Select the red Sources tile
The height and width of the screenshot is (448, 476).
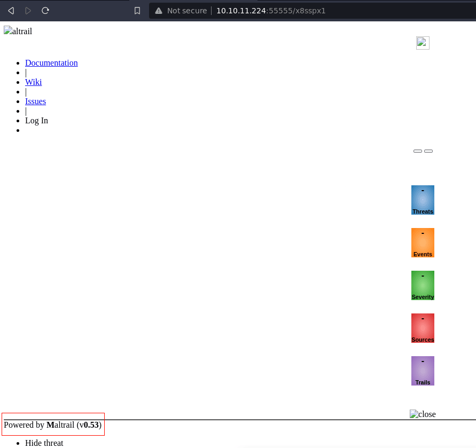pos(423,328)
